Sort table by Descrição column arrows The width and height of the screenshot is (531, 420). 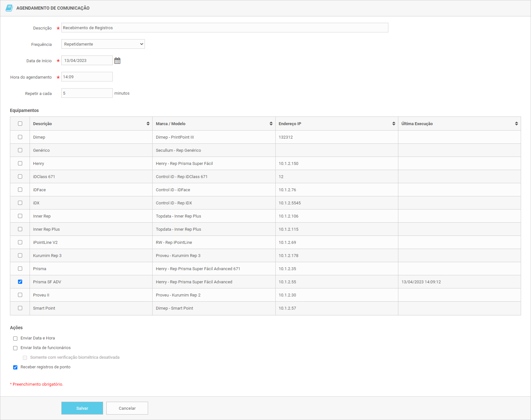tap(148, 124)
